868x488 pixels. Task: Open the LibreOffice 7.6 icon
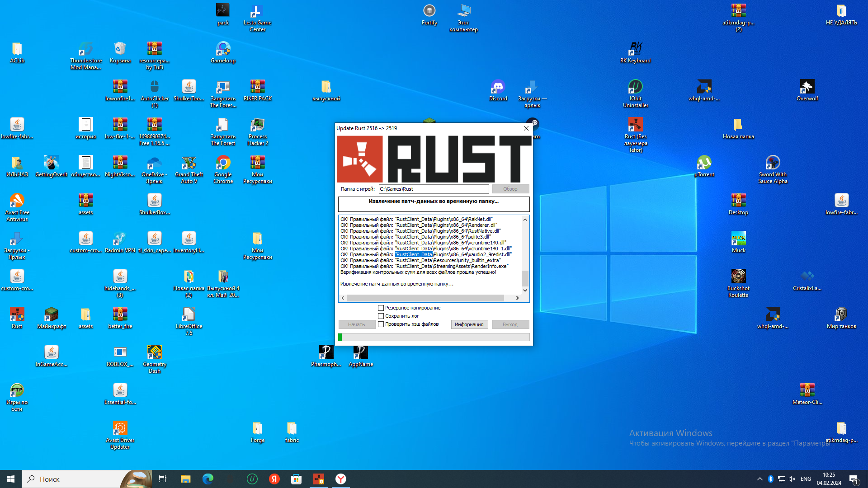[189, 322]
